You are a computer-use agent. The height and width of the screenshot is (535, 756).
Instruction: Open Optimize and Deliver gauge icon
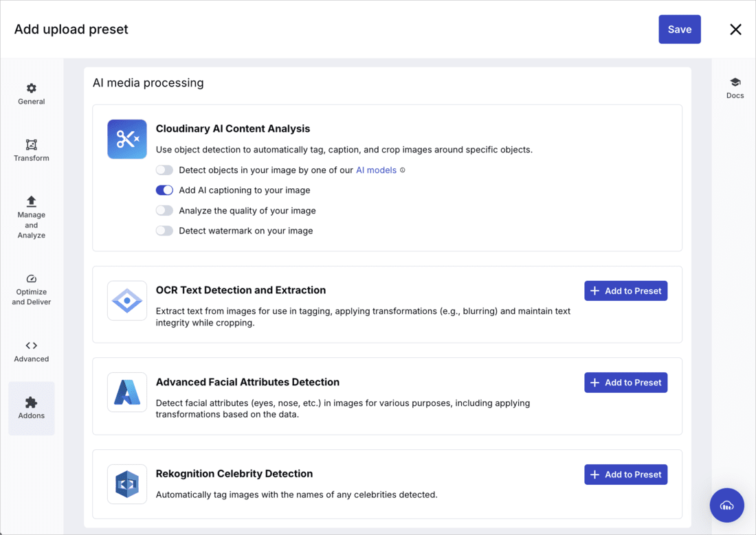pyautogui.click(x=32, y=279)
